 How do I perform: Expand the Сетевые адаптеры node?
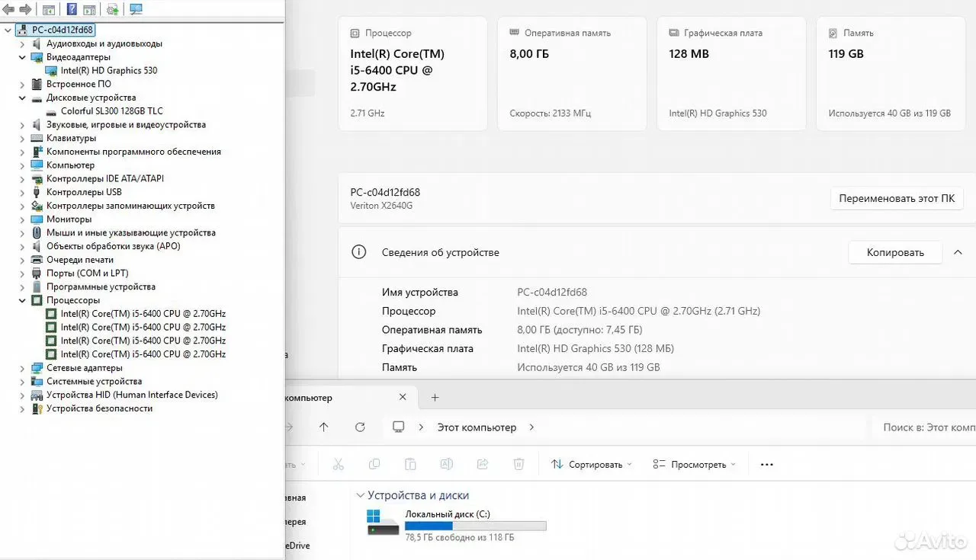23,368
